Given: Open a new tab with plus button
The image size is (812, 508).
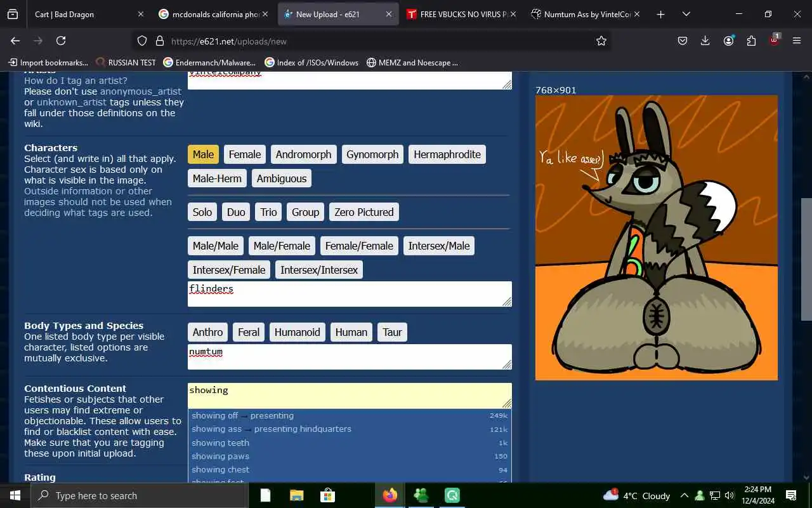Looking at the screenshot, I should [660, 14].
